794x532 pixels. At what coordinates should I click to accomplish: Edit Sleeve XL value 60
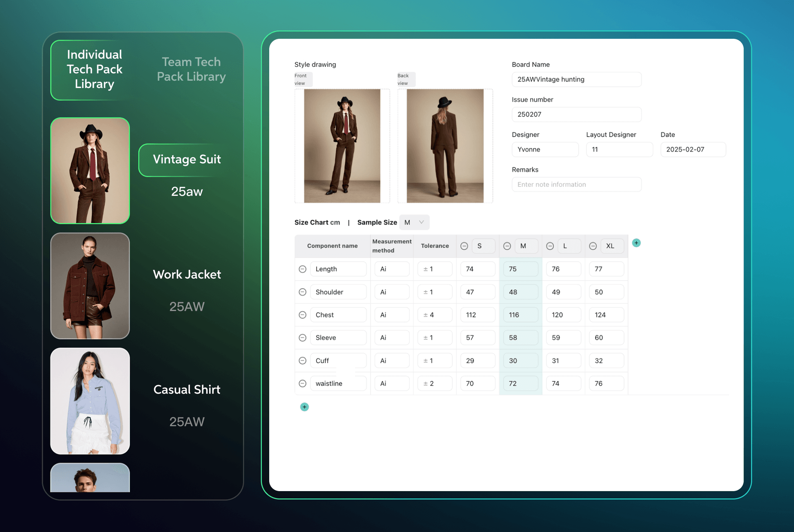click(607, 338)
